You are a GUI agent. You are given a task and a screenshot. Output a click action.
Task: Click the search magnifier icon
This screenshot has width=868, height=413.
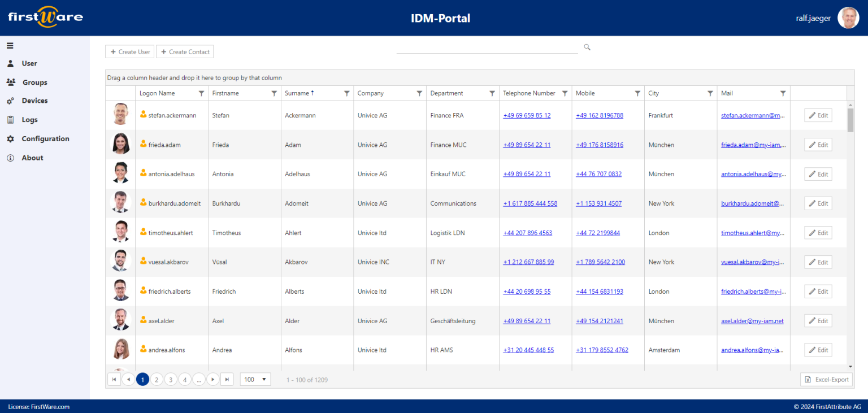point(587,47)
